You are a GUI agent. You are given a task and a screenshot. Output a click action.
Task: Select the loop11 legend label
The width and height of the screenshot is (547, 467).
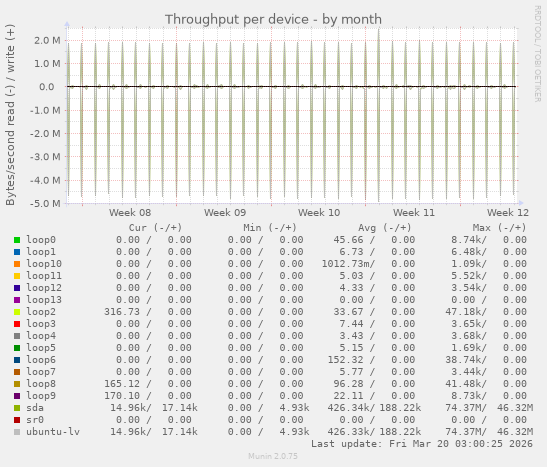[x=44, y=276]
